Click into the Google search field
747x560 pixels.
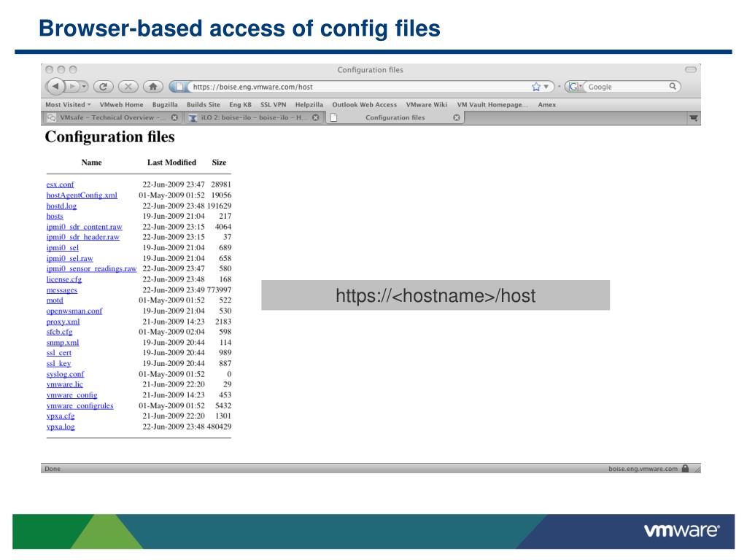627,87
